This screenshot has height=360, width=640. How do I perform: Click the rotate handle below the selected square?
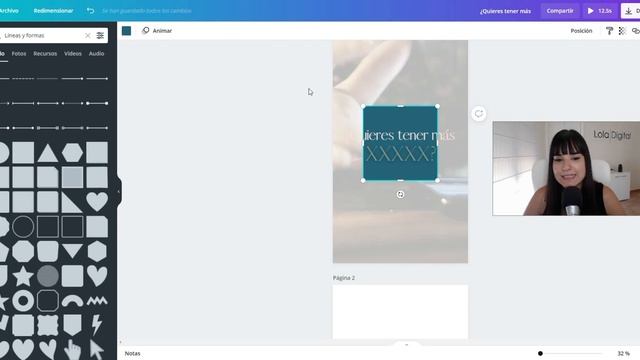400,195
